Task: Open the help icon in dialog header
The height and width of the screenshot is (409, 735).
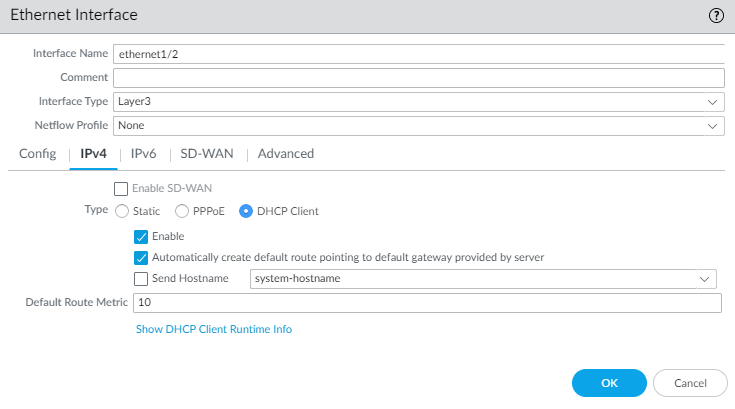Action: (x=717, y=16)
